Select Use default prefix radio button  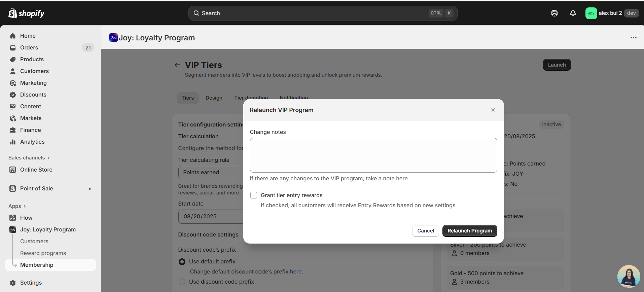click(182, 261)
